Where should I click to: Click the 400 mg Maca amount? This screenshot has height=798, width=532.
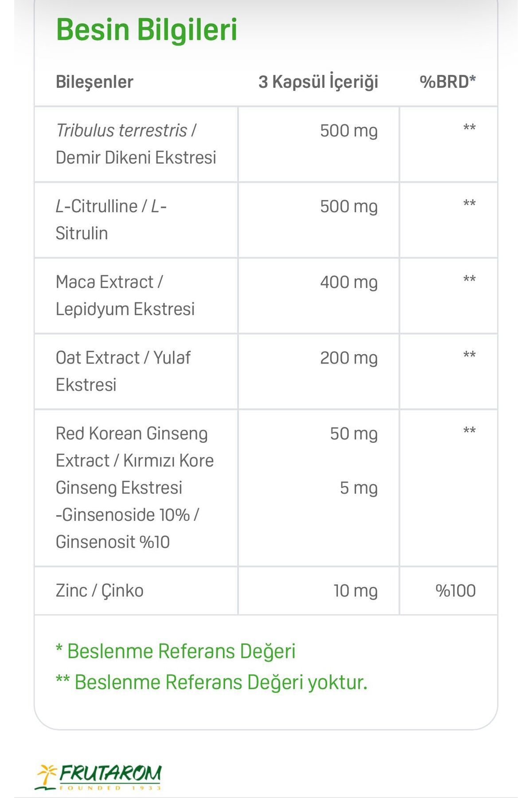(x=349, y=283)
